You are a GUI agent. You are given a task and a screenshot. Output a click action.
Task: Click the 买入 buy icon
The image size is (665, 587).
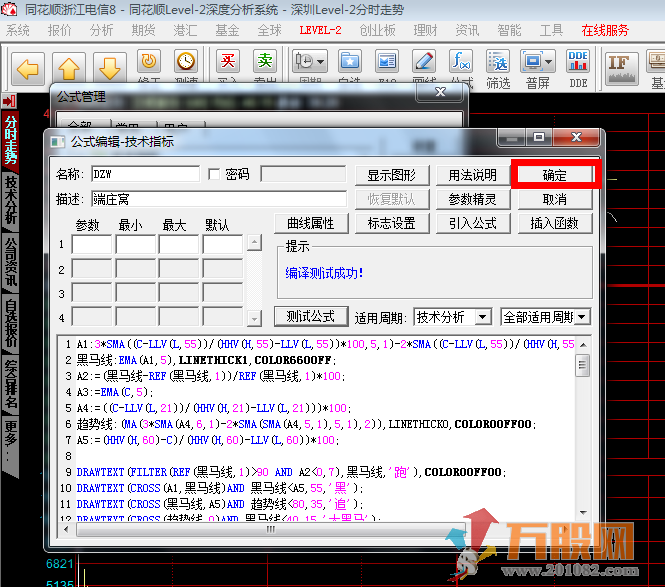[228, 63]
